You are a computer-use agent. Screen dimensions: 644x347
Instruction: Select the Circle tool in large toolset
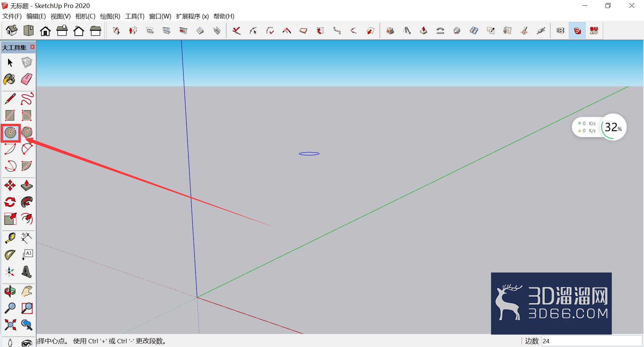click(10, 133)
